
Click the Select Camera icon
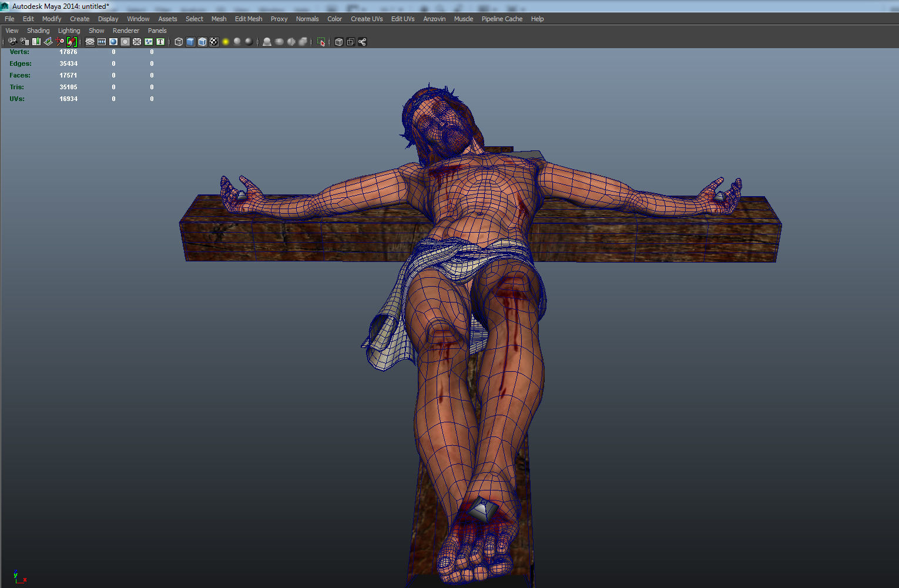[x=12, y=42]
